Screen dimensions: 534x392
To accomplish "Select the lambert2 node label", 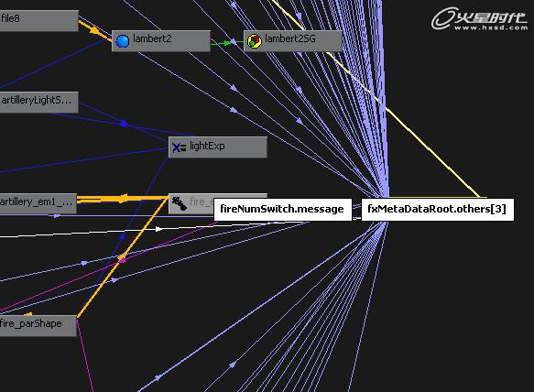I will pos(152,38).
